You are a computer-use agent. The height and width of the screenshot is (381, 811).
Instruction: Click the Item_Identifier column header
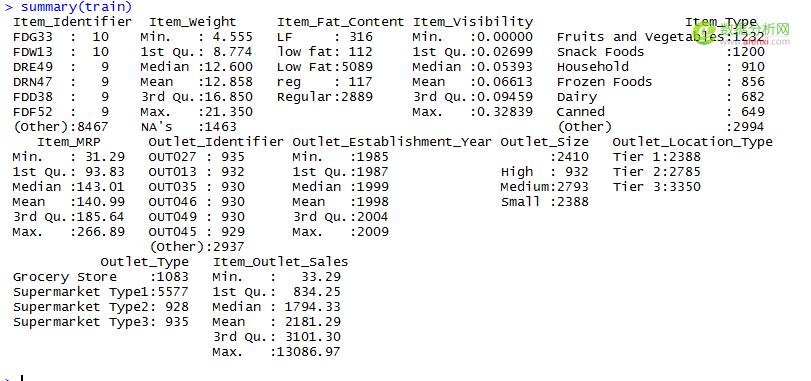pyautogui.click(x=72, y=22)
